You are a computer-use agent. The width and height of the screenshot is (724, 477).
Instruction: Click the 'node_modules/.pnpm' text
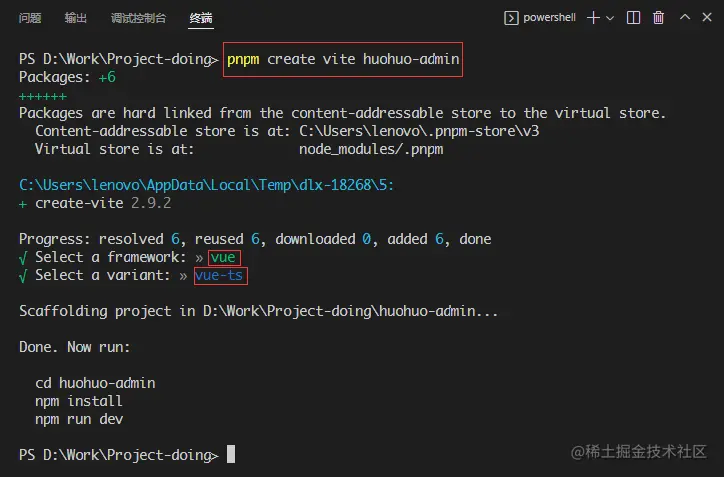coord(371,149)
